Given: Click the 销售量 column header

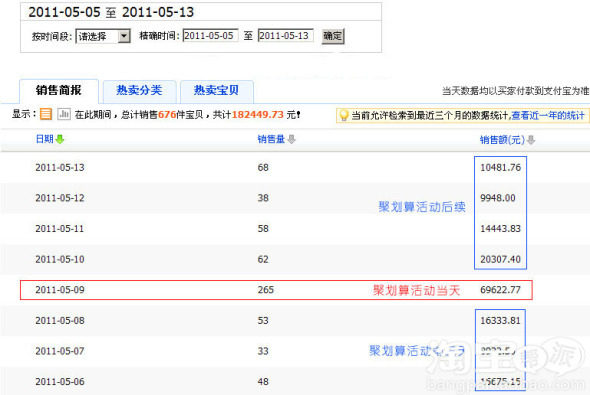Looking at the screenshot, I should point(271,139).
